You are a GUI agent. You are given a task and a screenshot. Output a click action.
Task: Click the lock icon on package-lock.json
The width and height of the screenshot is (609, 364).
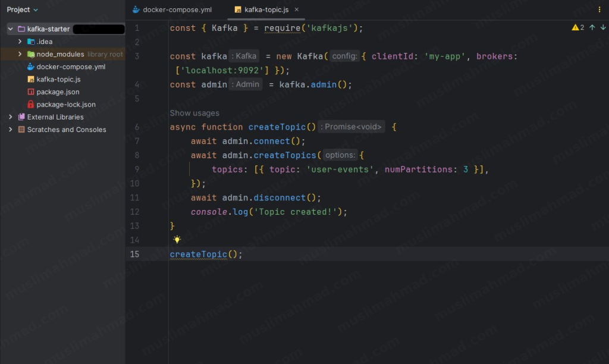[x=31, y=104]
